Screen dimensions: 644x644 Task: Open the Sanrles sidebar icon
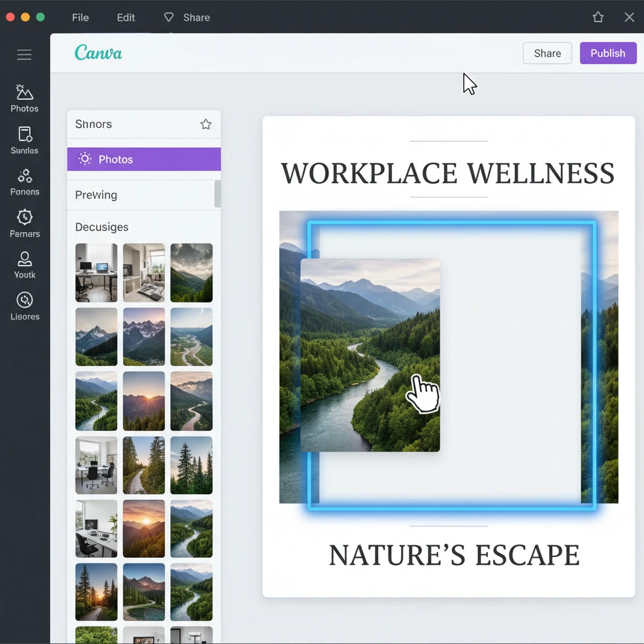coord(25,140)
